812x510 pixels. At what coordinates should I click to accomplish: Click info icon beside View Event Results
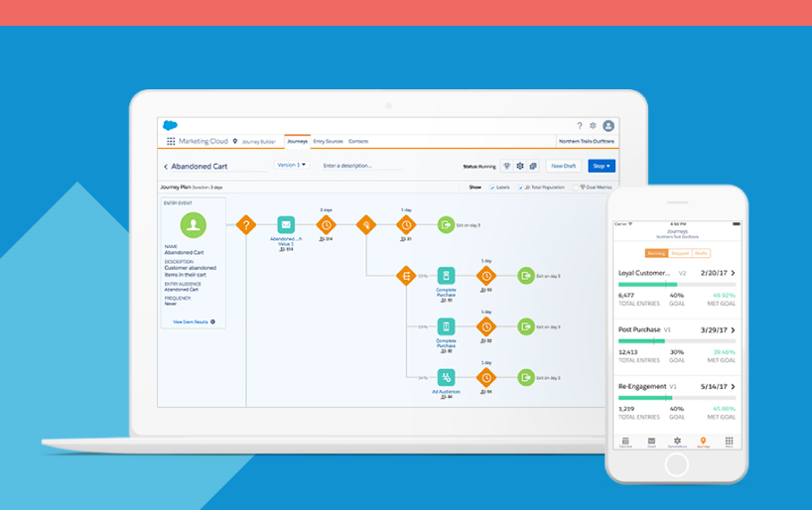pos(212,321)
